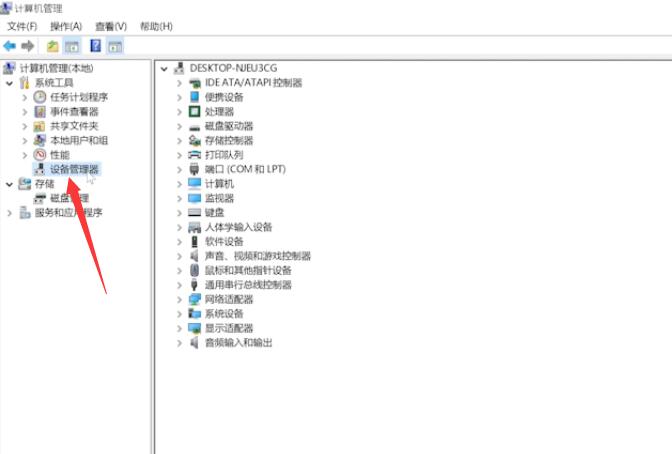Select the 软件设备 row
This screenshot has height=454, width=672.
click(224, 241)
